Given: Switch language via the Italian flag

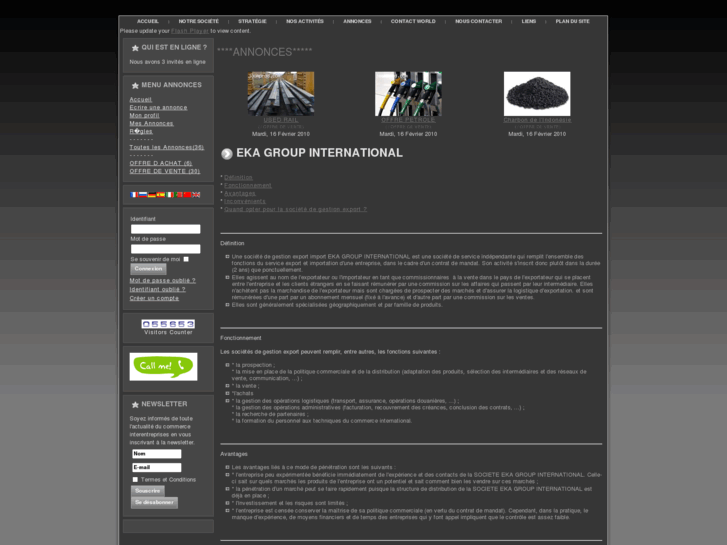Looking at the screenshot, I should click(170, 195).
